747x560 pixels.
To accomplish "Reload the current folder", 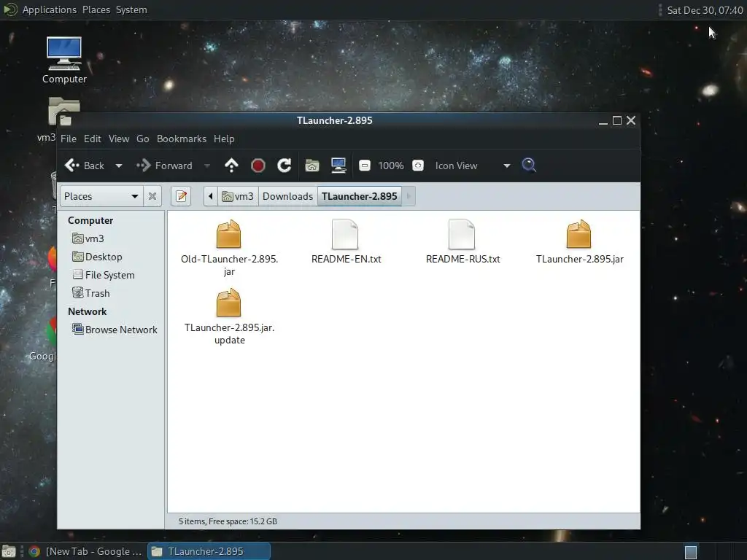I will [x=285, y=166].
